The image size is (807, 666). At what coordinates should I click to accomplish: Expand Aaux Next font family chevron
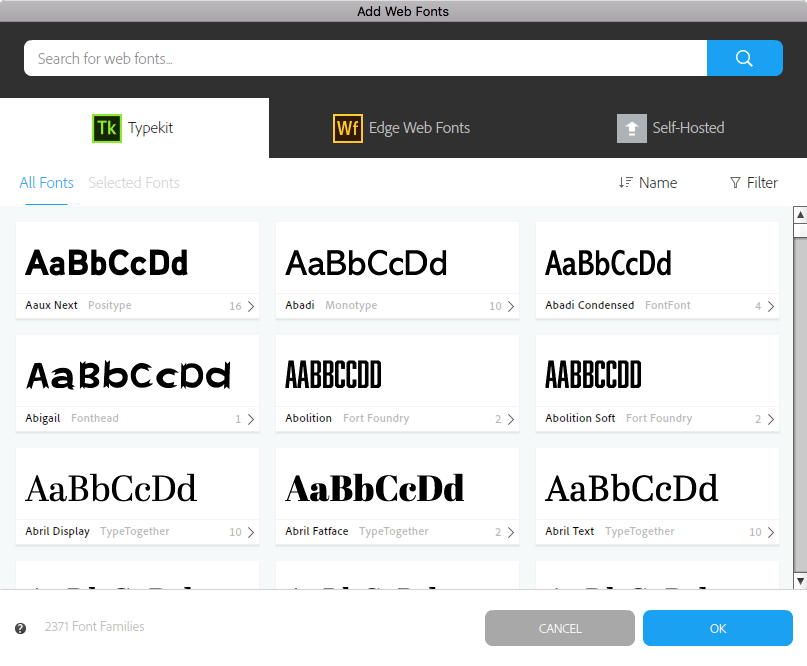coord(251,306)
